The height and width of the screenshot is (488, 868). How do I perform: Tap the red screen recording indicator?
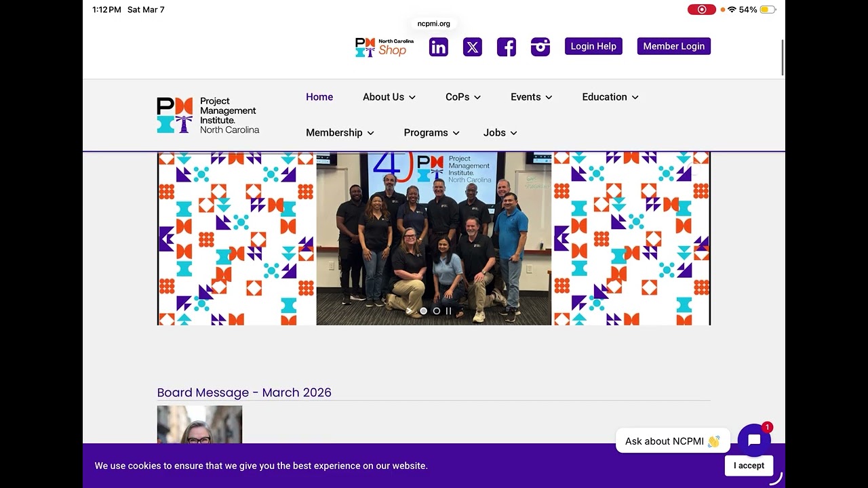pos(702,9)
